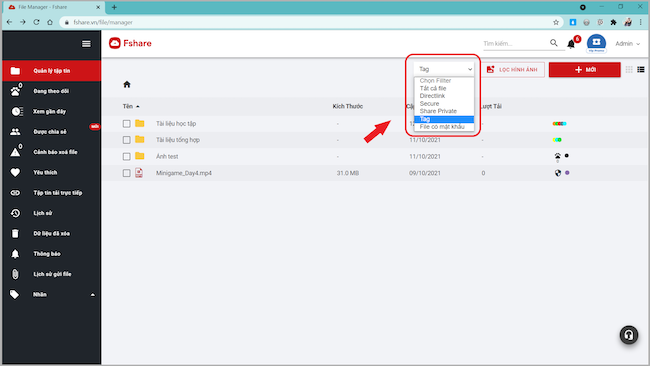650x366 pixels.
Task: Go to home folder icon
Action: pyautogui.click(x=127, y=85)
